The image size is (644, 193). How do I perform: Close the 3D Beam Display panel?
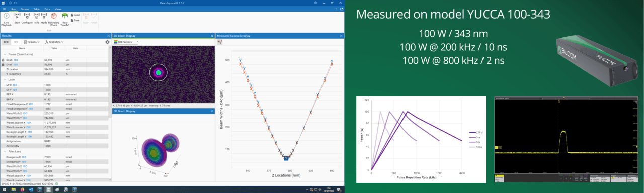point(212,111)
